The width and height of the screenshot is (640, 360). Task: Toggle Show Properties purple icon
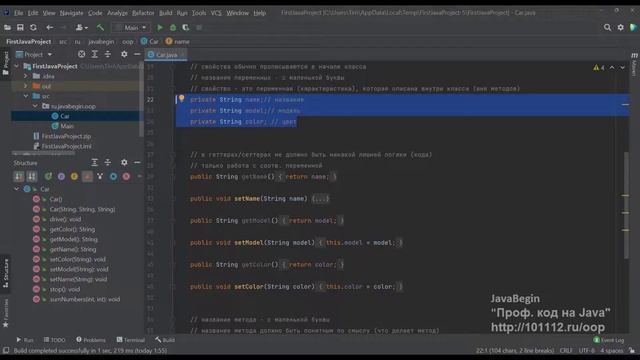pos(61,176)
